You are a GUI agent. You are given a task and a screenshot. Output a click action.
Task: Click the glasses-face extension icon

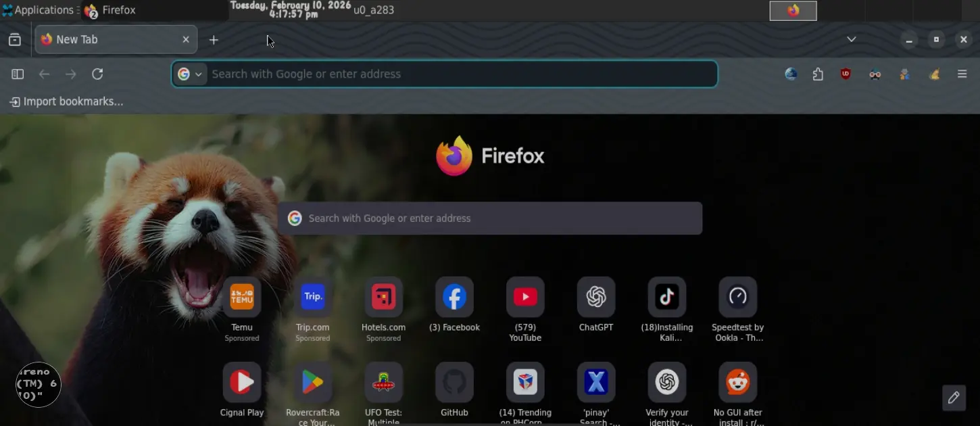(x=875, y=74)
